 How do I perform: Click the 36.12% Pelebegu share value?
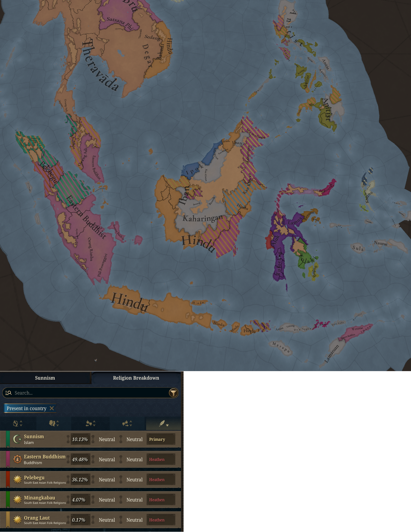pos(80,480)
